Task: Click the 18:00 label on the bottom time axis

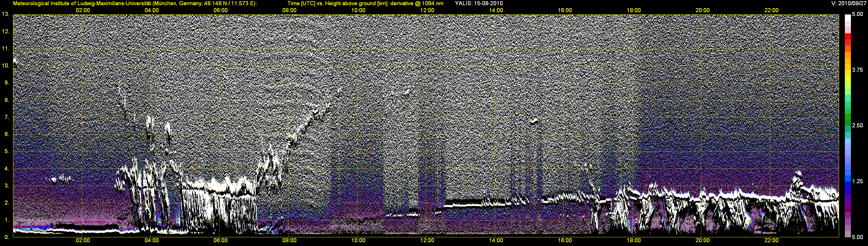Action: (x=634, y=241)
